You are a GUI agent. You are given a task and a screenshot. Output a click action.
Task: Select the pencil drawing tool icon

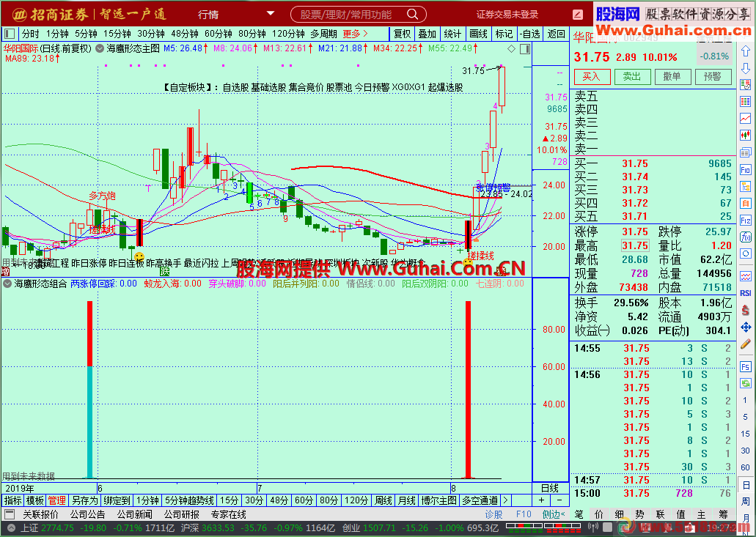746,344
